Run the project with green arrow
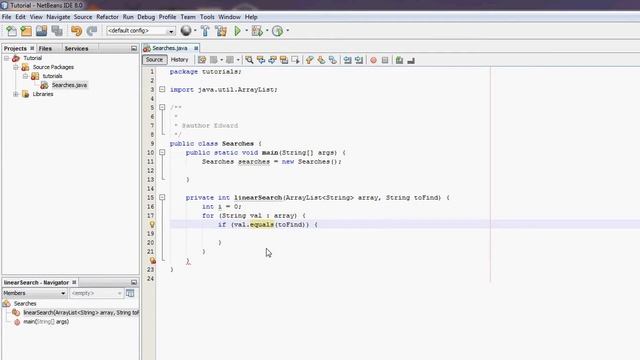This screenshot has height=360, width=640. pyautogui.click(x=237, y=31)
